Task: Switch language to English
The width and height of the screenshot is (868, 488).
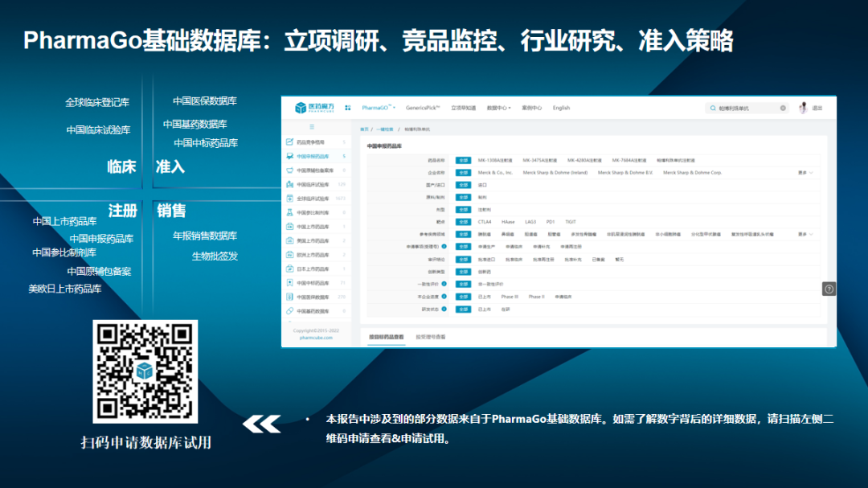Action: 561,108
